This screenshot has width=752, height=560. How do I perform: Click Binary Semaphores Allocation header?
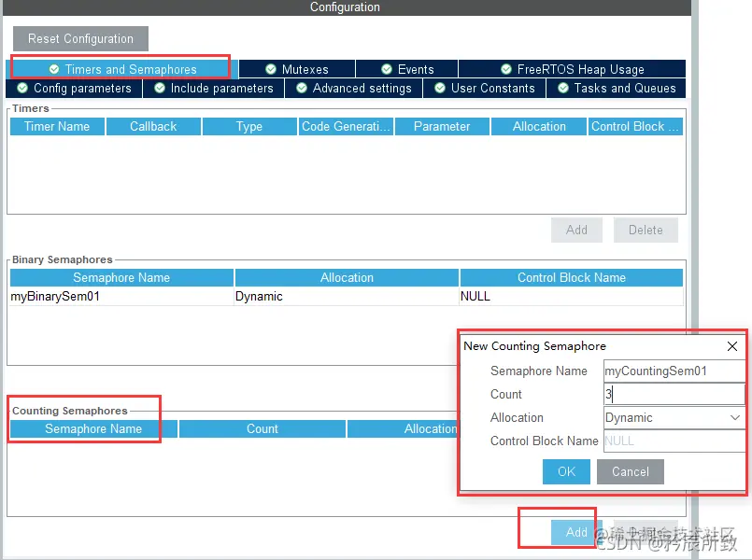tap(347, 278)
